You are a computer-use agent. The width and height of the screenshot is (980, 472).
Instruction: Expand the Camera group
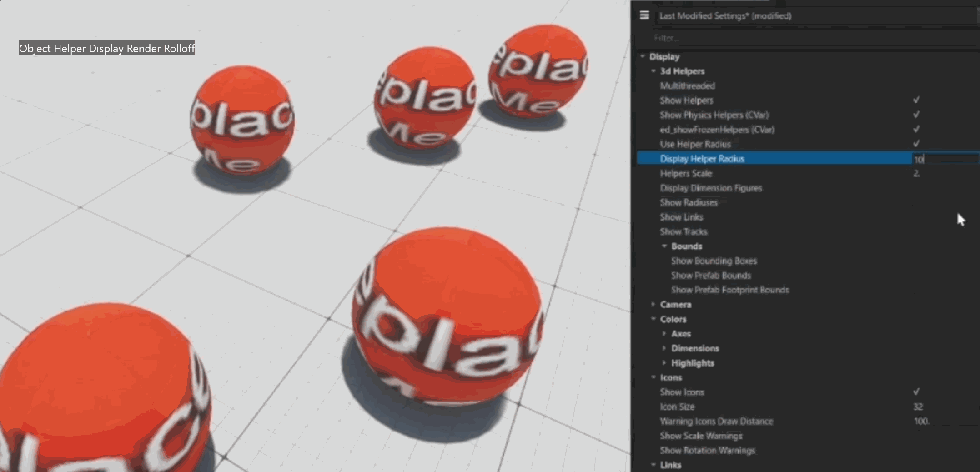653,304
